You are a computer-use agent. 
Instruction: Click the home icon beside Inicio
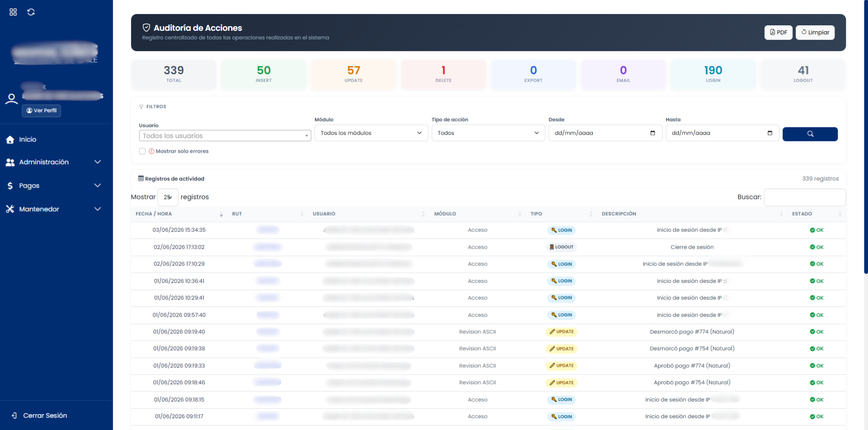[x=10, y=140]
